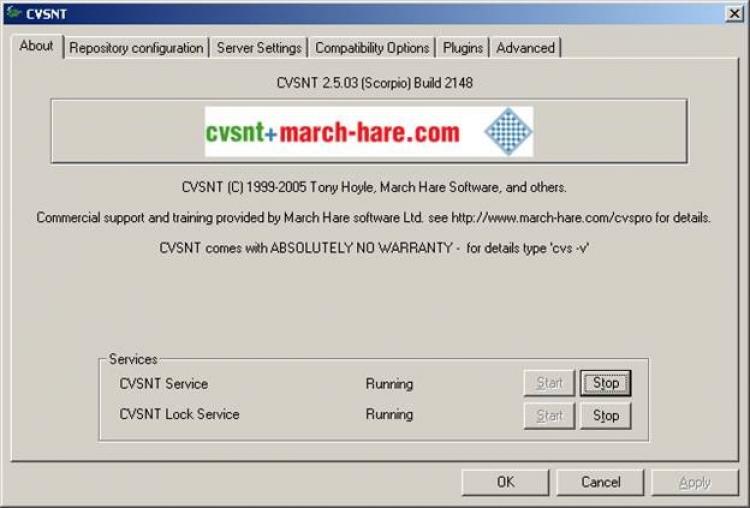Click the CVSNT 2.5.03 build version text

tap(374, 83)
